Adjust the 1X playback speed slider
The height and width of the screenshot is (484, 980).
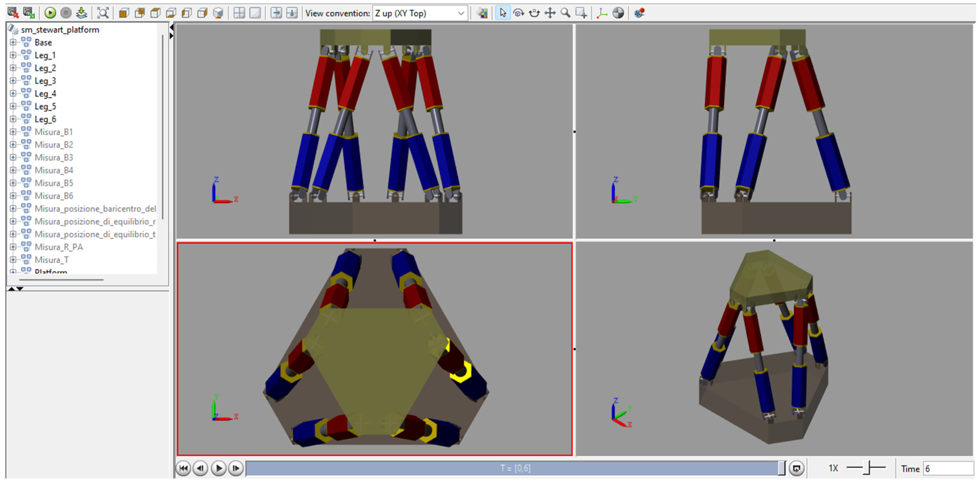point(867,468)
